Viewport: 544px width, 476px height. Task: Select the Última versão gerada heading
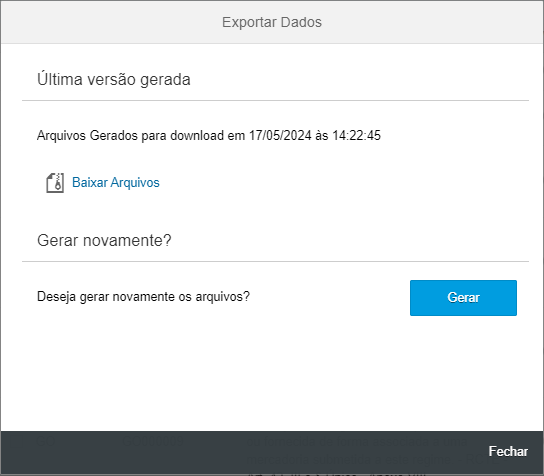[x=114, y=79]
